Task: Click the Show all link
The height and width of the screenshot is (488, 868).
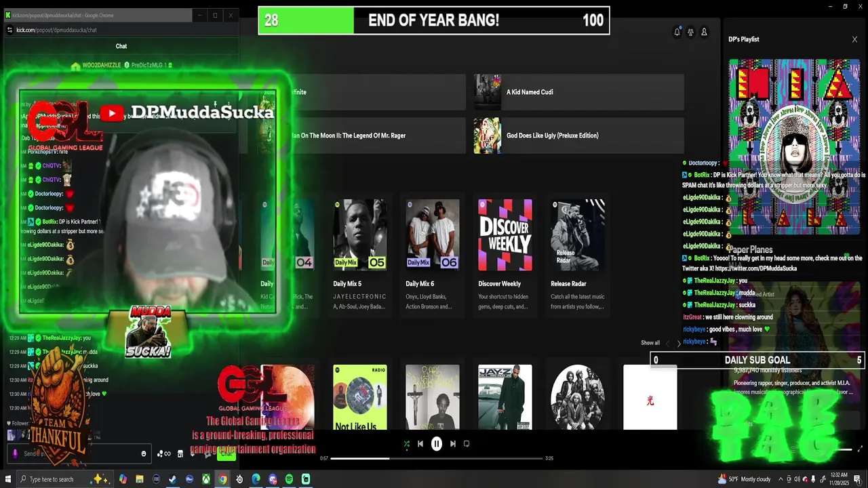Action: [650, 343]
